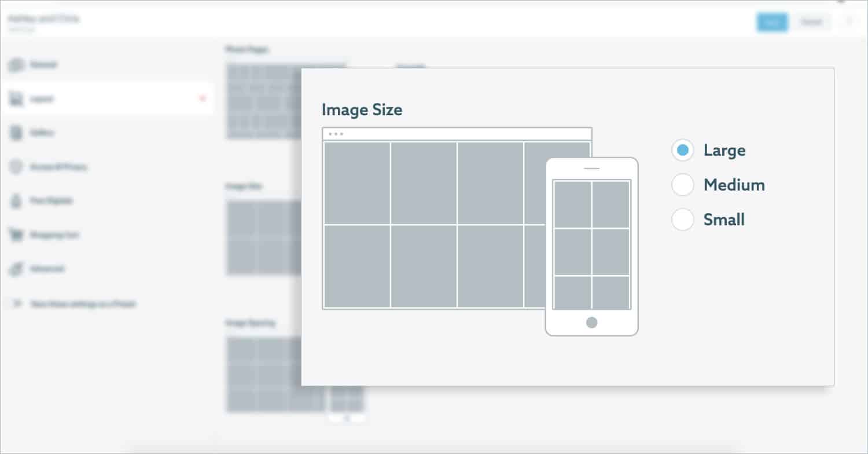
Task: Click the red indicator next to Layout
Action: 202,98
